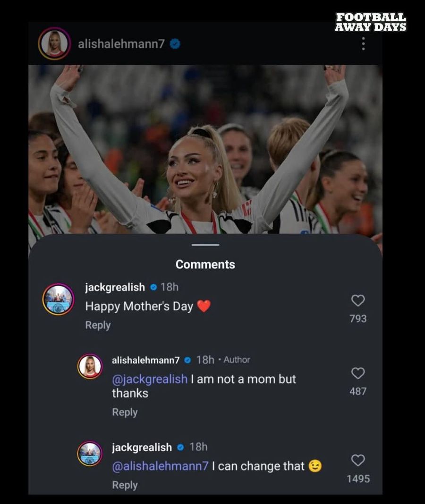Viewport: 425px width, 504px height.
Task: Follow the @alishalehmann7 mention link
Action: pos(160,466)
